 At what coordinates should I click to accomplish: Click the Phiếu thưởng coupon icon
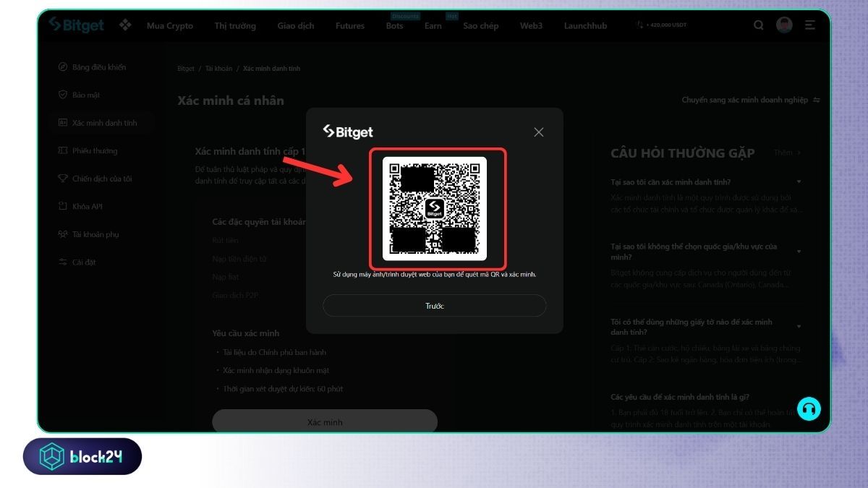pos(63,150)
